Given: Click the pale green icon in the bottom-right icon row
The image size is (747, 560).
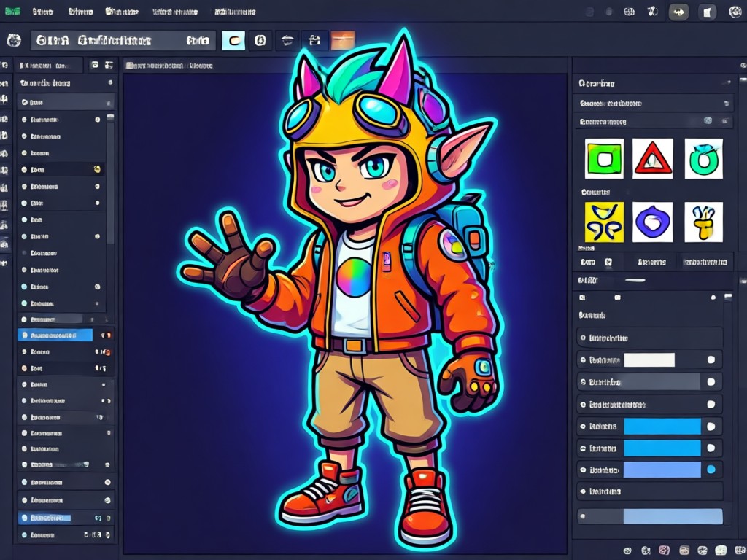Looking at the screenshot, I should coord(721,550).
